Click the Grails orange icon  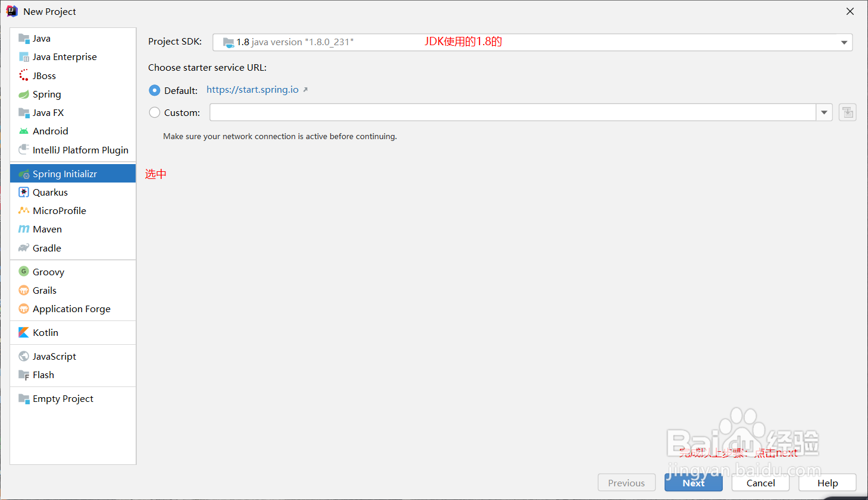click(x=24, y=290)
